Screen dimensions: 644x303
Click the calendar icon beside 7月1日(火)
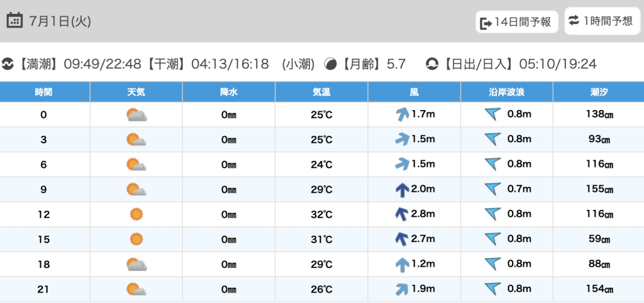[x=14, y=21]
